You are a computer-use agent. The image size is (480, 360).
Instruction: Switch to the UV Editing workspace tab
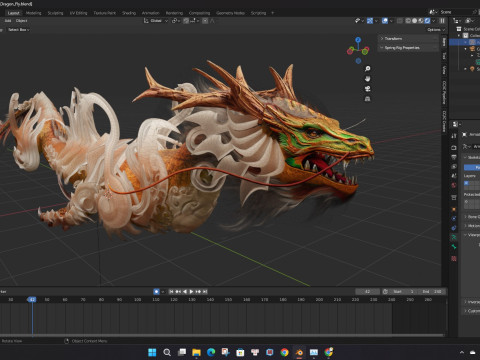78,13
